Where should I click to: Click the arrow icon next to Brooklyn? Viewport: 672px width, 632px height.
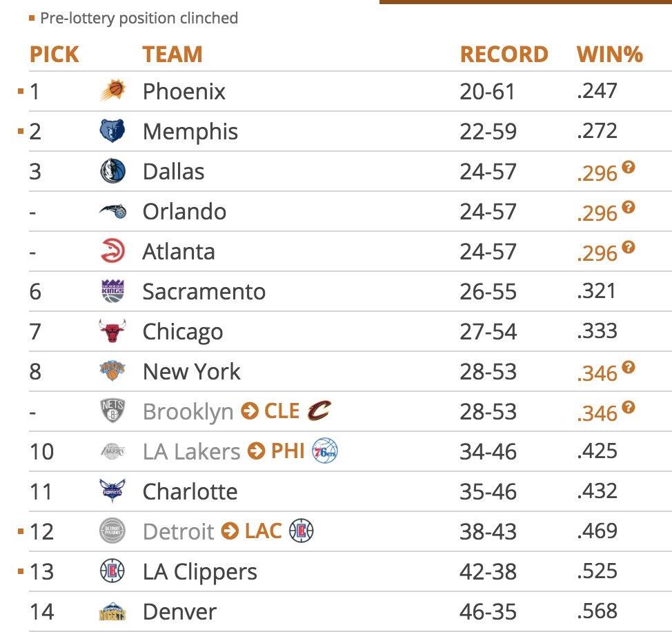pos(249,412)
